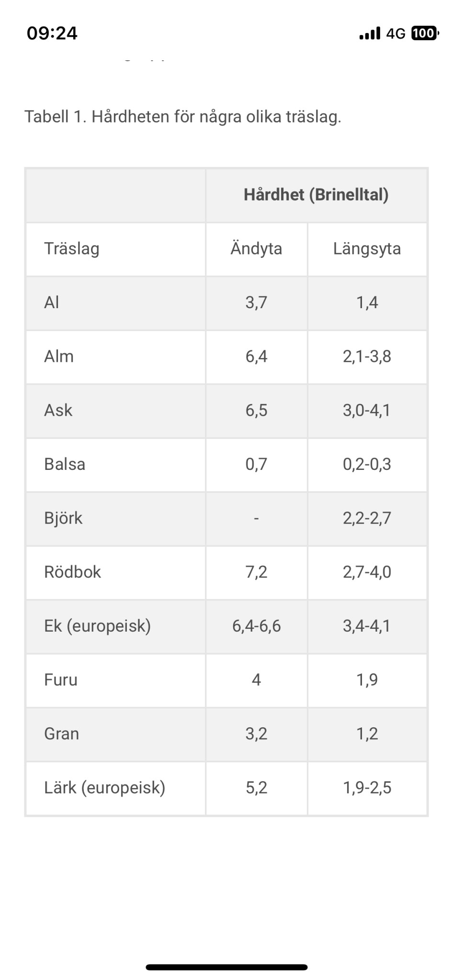Tap the home indicator bar
The width and height of the screenshot is (453, 980).
[226, 967]
